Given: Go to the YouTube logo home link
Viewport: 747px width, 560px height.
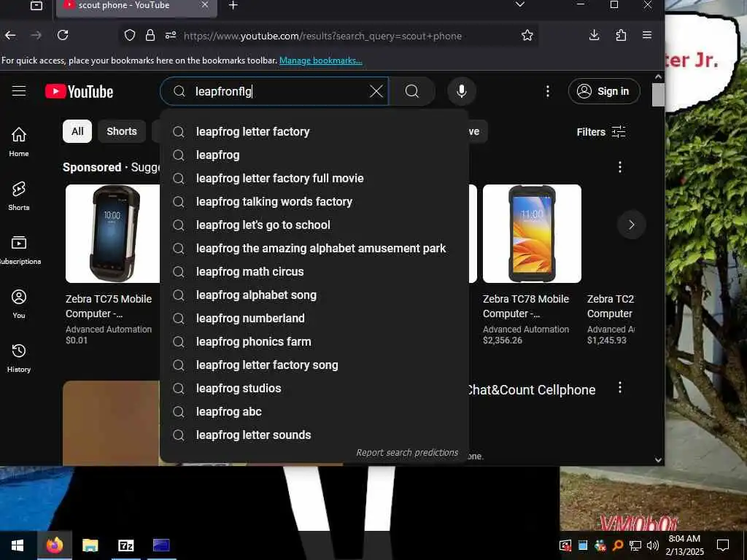Looking at the screenshot, I should coord(79,91).
